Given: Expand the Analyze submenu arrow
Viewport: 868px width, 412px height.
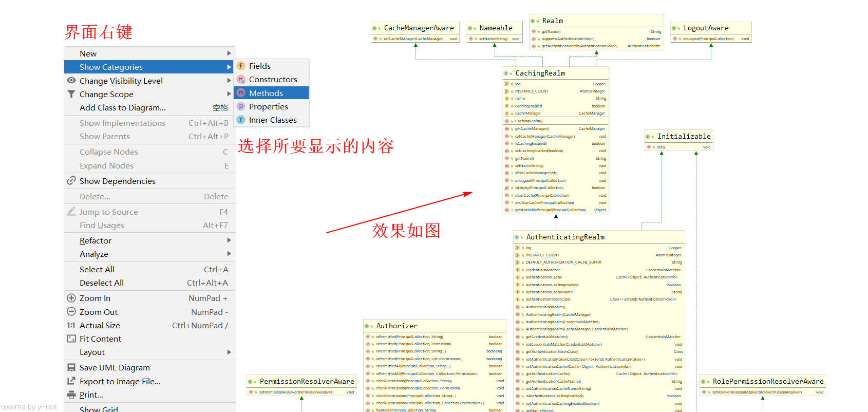Looking at the screenshot, I should pyautogui.click(x=229, y=254).
